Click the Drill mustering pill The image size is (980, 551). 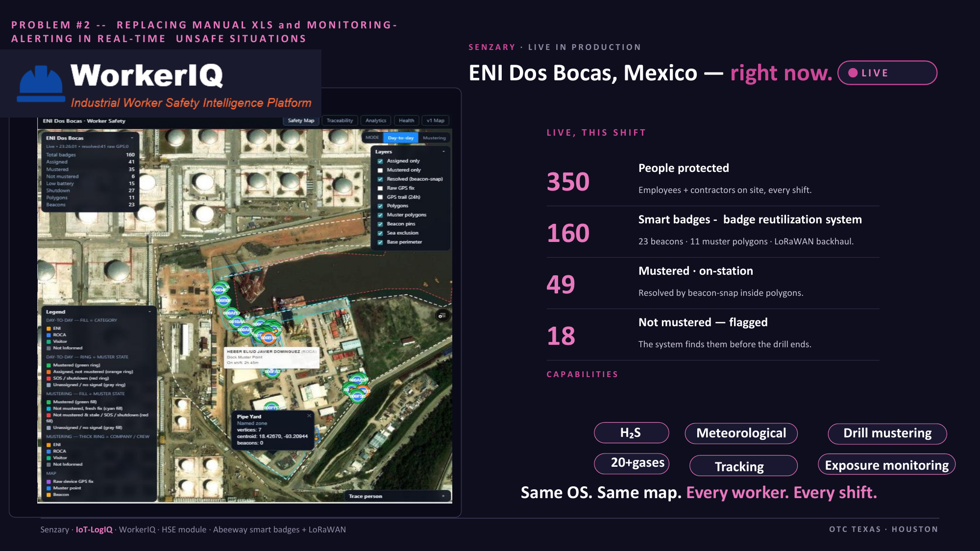[x=887, y=433]
